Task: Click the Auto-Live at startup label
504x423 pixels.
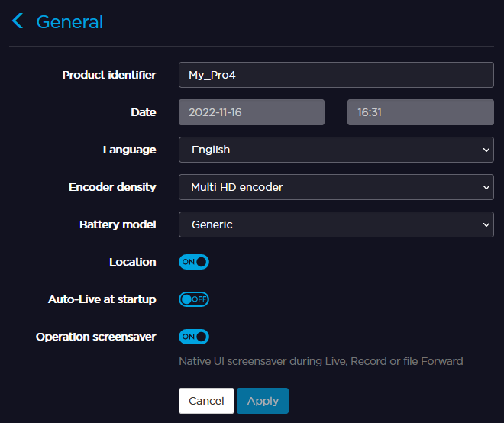Action: pyautogui.click(x=102, y=299)
